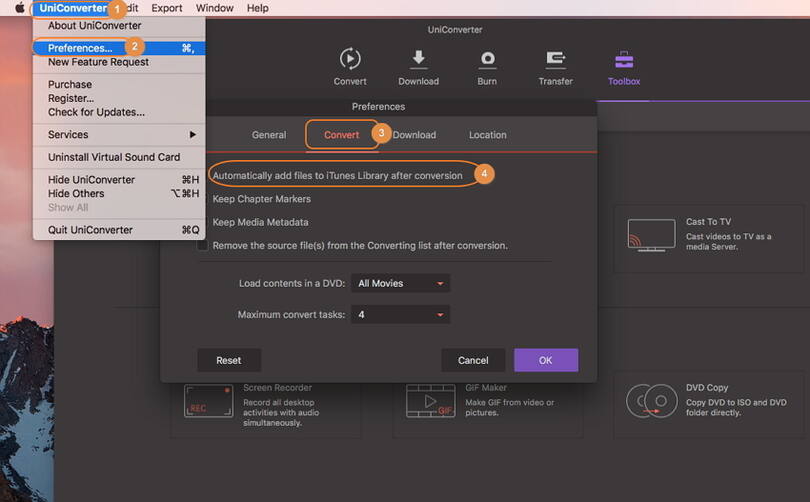
Task: Open the Window menu
Action: [x=214, y=8]
